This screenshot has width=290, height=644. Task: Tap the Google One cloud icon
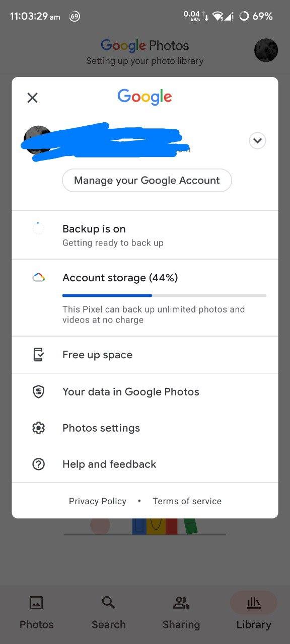coord(39,277)
